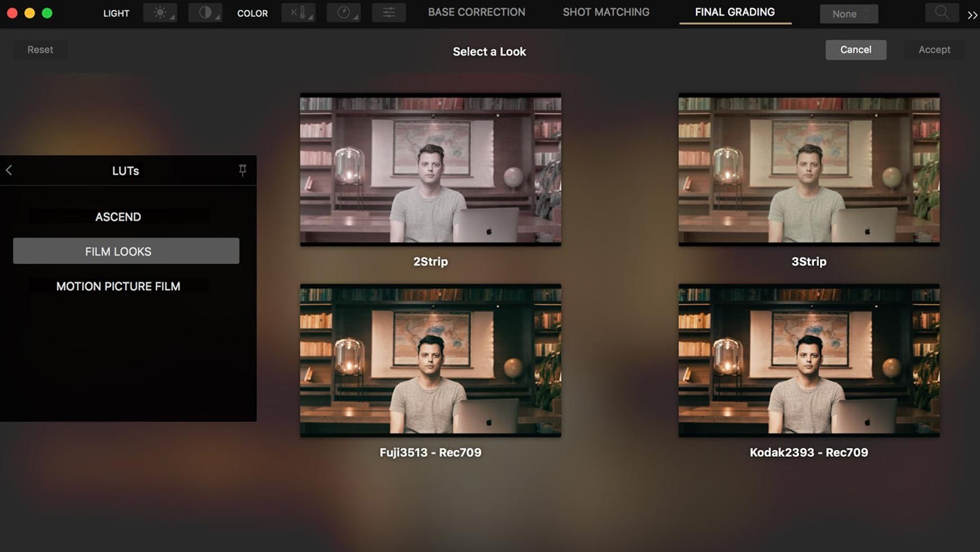
Task: Click the search magnifier icon
Action: click(941, 13)
